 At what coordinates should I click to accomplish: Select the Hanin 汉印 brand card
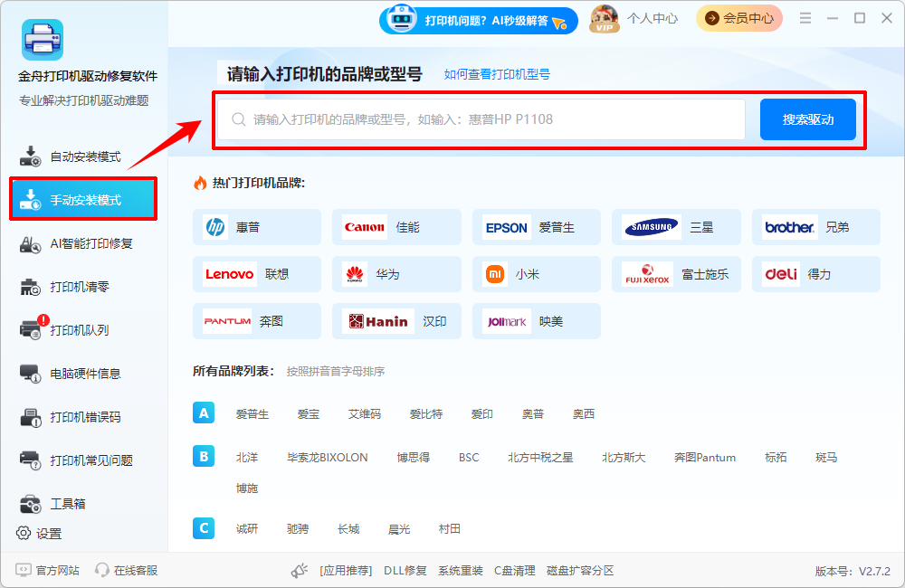pos(396,321)
